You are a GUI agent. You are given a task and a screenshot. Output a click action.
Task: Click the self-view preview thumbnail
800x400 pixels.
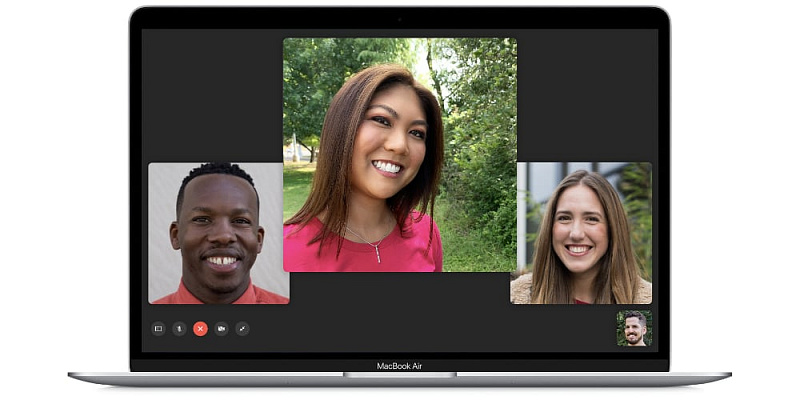(x=634, y=328)
